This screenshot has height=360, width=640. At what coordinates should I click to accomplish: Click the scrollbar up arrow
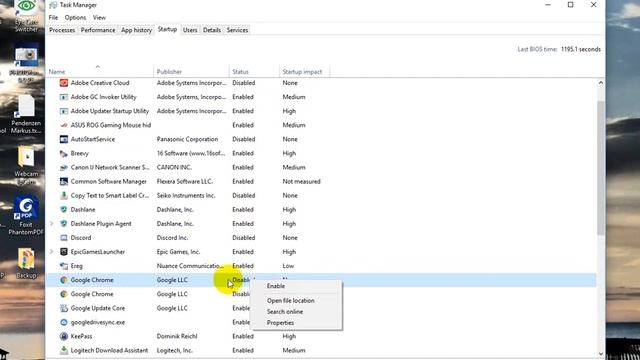[601, 83]
